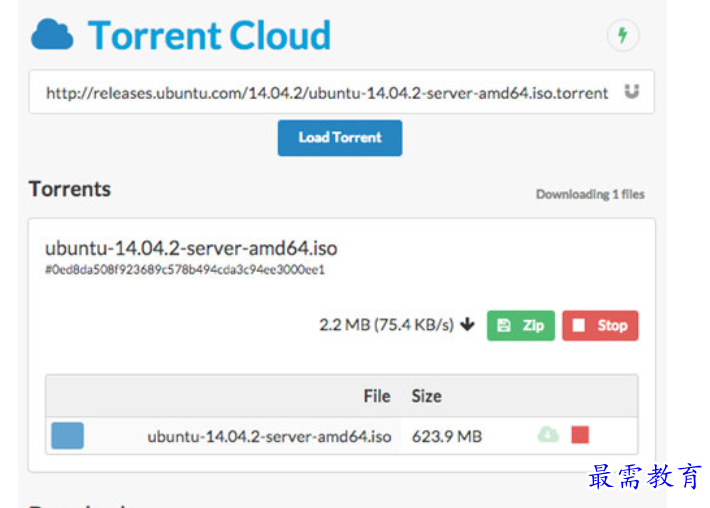Click the red Stop button

point(600,326)
